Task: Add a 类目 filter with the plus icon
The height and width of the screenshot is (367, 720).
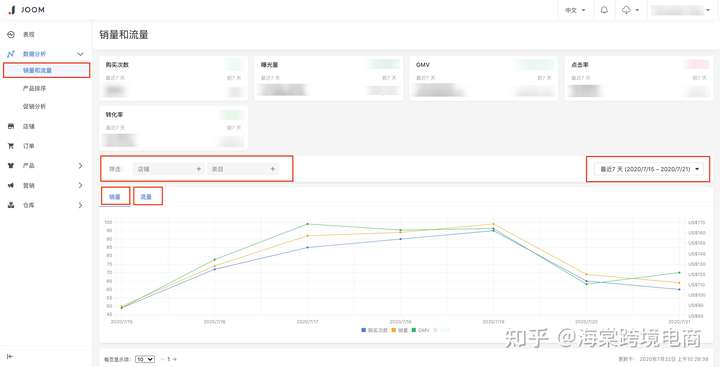Action: (x=273, y=169)
